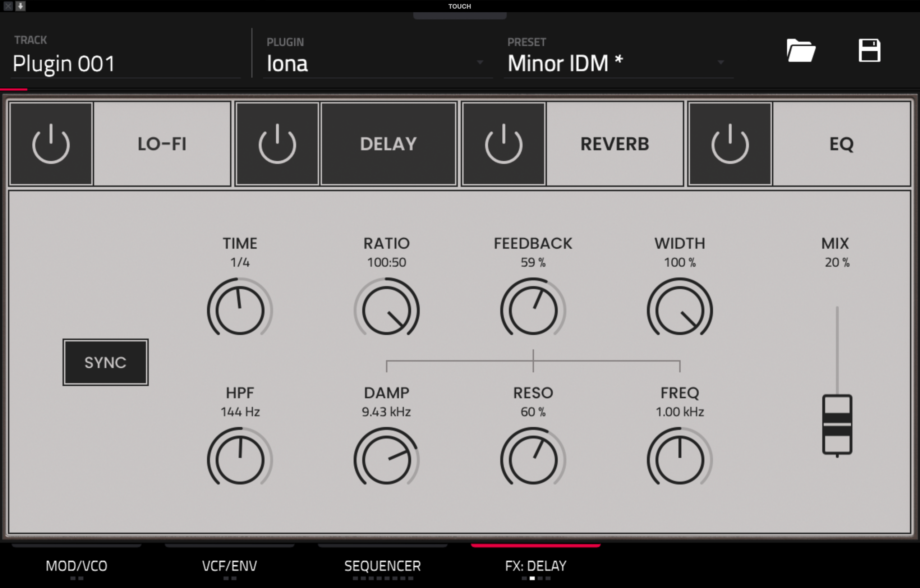The height and width of the screenshot is (588, 920).
Task: Open the preset folder browser icon
Action: 801,50
